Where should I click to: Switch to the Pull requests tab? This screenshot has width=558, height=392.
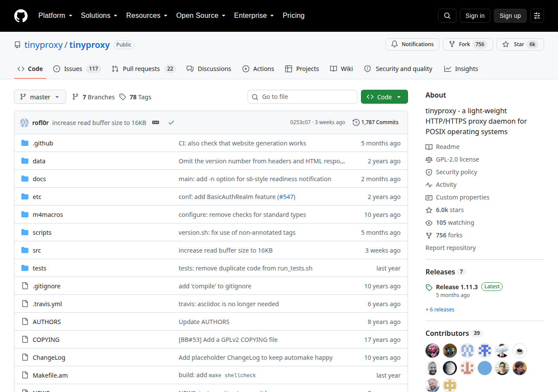(x=143, y=69)
